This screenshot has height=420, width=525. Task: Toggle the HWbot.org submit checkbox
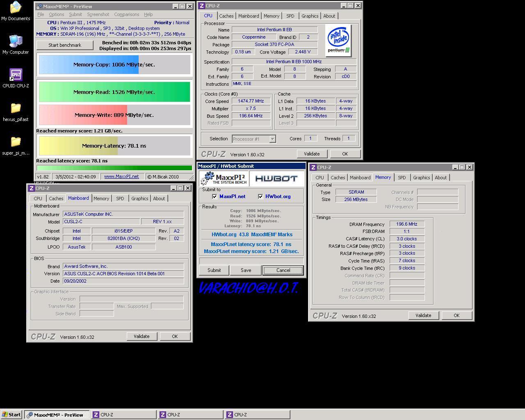coord(260,196)
